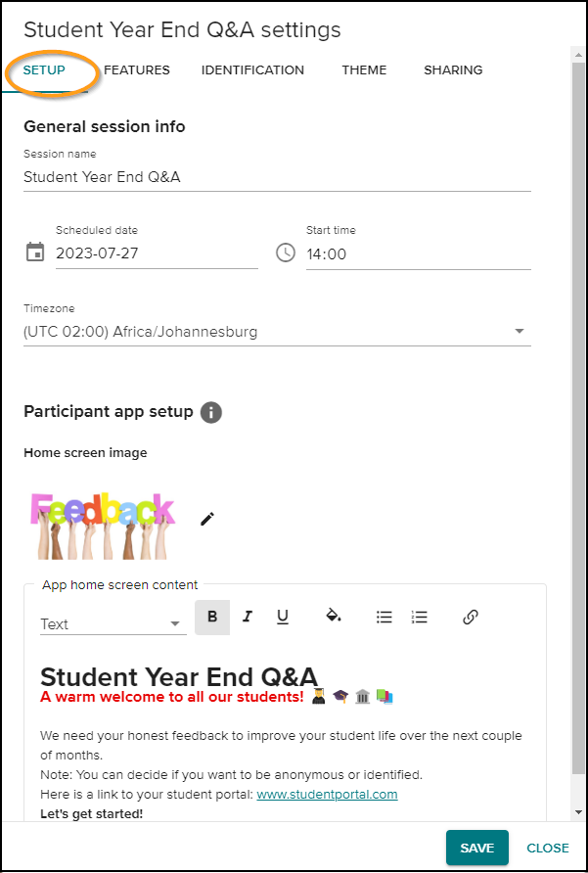The height and width of the screenshot is (873, 588).
Task: Switch to the FEATURES tab
Action: (x=137, y=69)
